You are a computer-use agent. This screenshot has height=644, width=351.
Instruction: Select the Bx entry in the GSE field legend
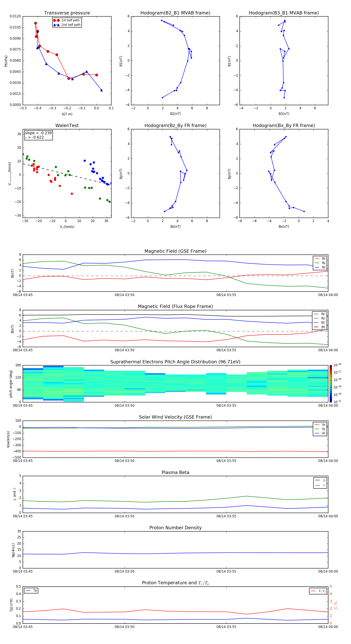pyautogui.click(x=320, y=259)
